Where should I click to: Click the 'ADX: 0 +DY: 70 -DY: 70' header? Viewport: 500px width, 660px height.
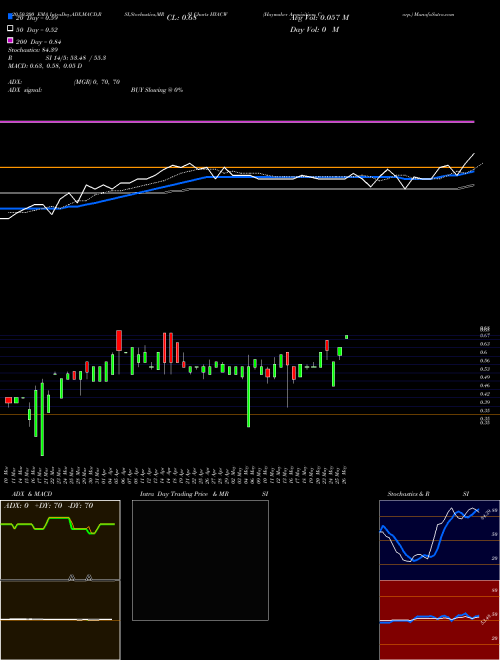pyautogui.click(x=48, y=506)
